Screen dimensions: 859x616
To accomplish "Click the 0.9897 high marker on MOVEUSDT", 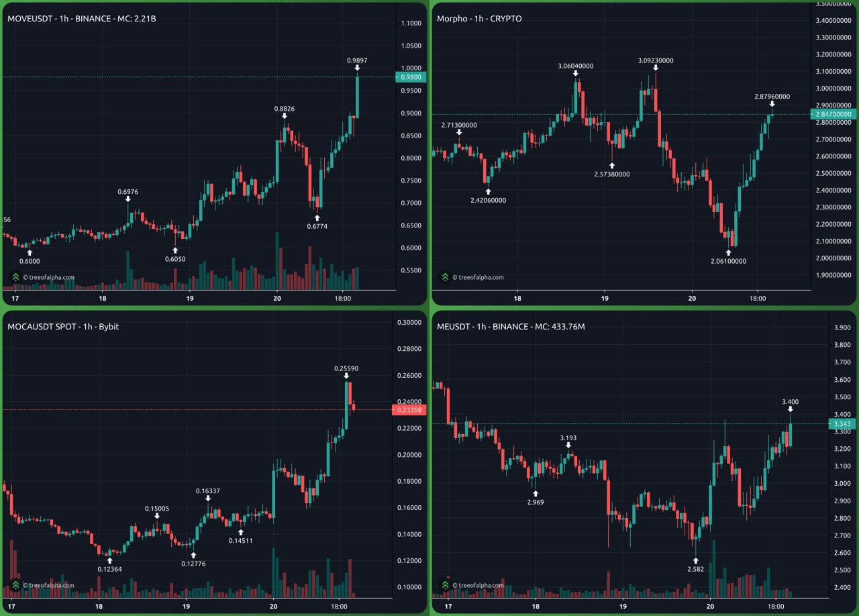I will pos(357,60).
